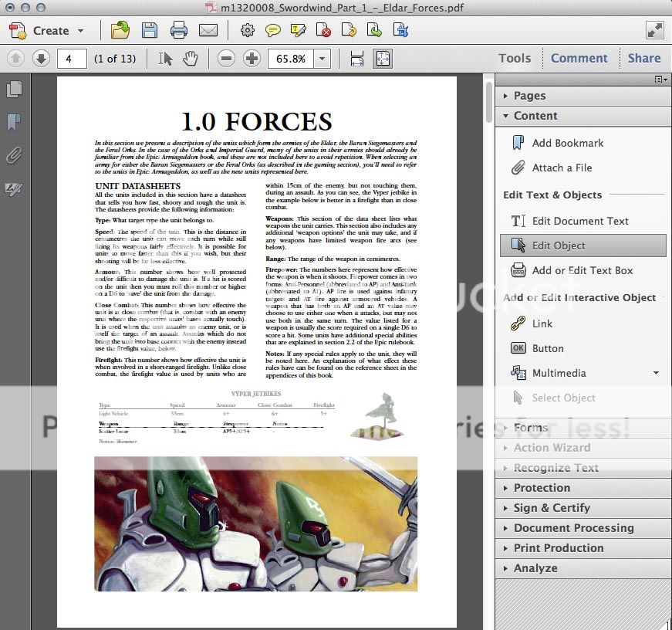Viewport: 672px width, 630px height.
Task: Click the Rotate Pages icon
Action: [349, 30]
